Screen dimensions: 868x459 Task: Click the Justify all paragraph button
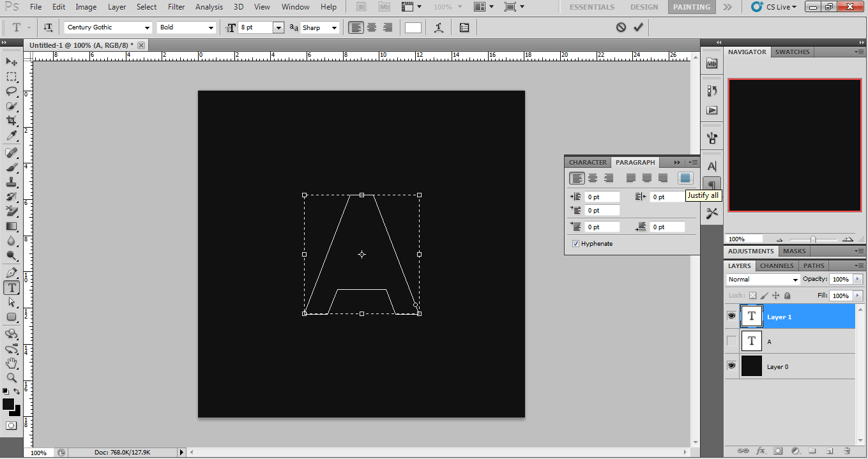(x=685, y=179)
